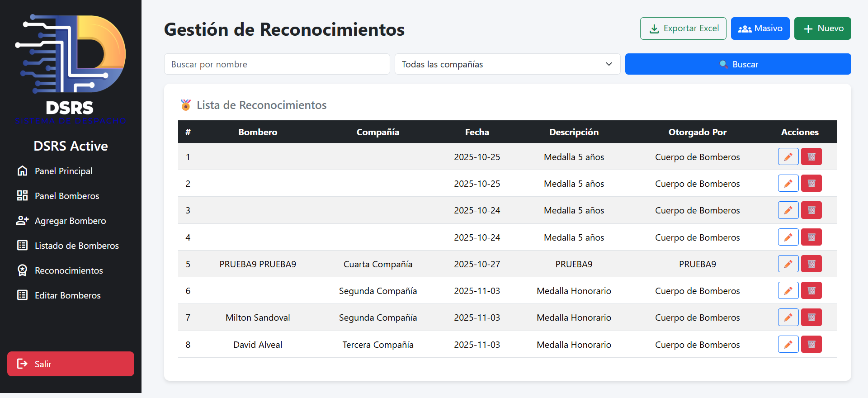
Task: Click the Fecha column header
Action: coord(477,132)
